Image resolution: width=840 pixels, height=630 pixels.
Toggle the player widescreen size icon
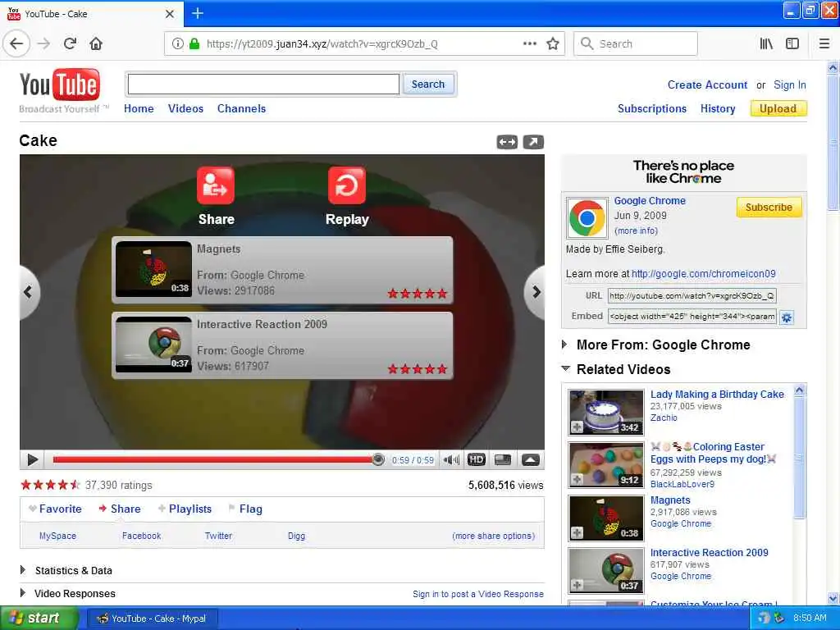click(503, 459)
